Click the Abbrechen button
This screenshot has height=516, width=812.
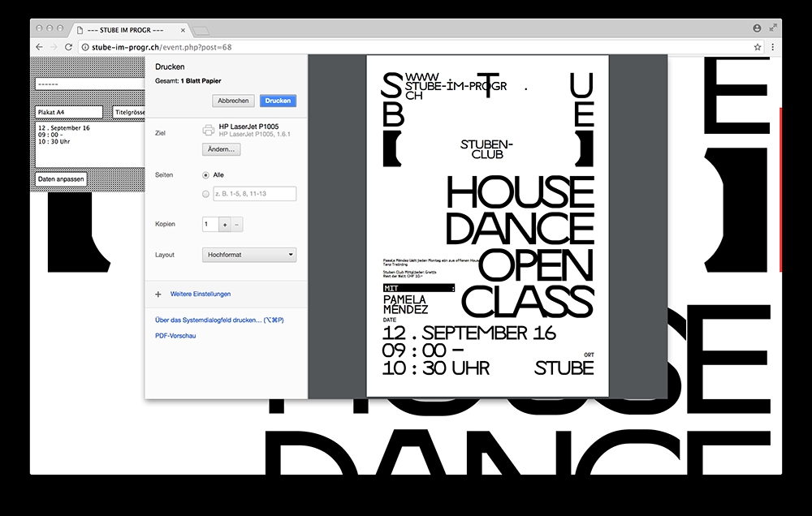(233, 101)
